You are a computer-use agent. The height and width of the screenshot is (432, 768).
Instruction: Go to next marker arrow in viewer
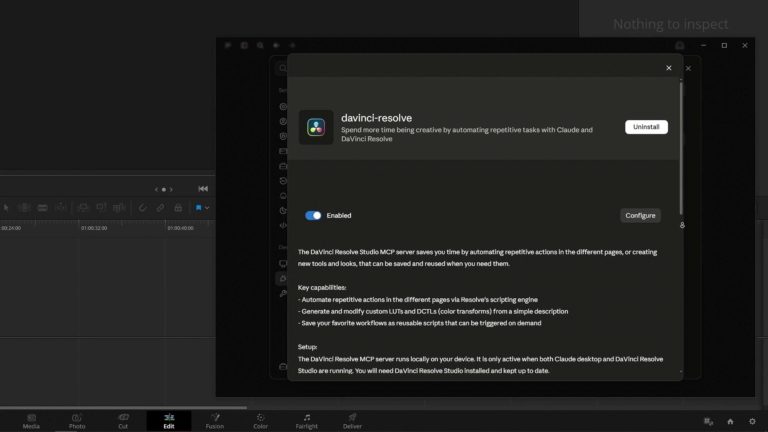click(x=171, y=189)
